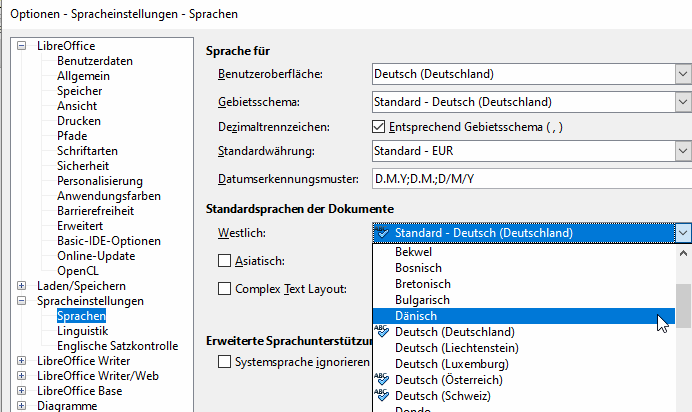The image size is (692, 412).
Task: Choose Deutsch (Liechtenstein) list entry
Action: (524, 348)
